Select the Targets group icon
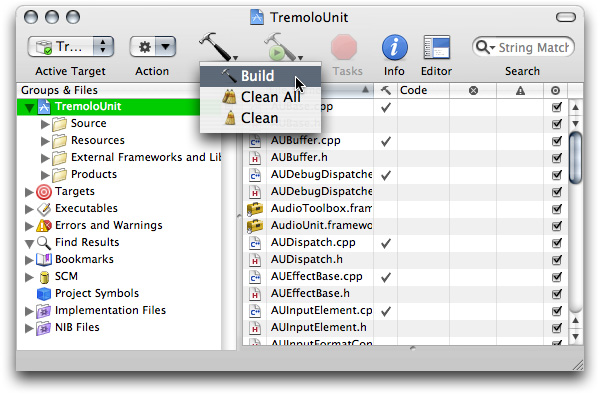The width and height of the screenshot is (600, 397). click(44, 191)
